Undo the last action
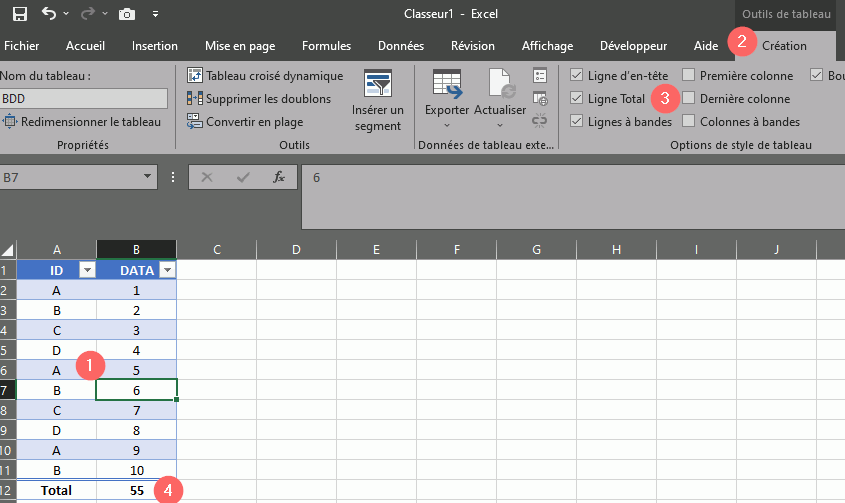 [x=49, y=14]
